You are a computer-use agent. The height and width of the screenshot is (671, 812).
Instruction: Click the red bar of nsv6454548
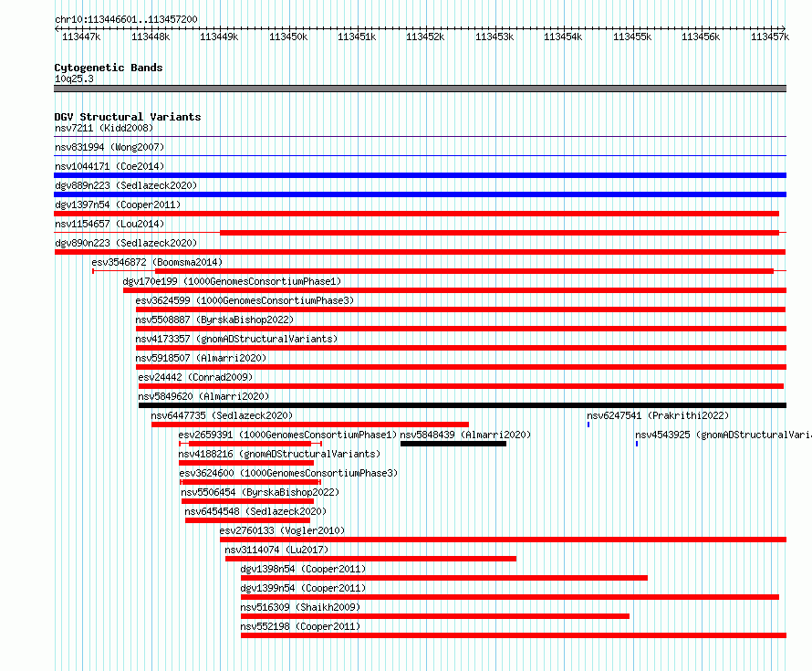(247, 520)
